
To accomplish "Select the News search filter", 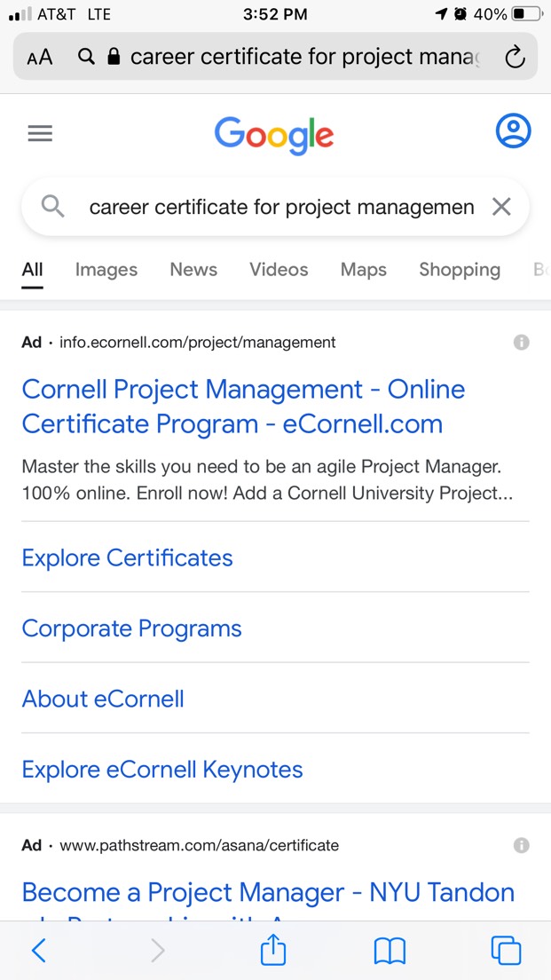I will tap(193, 269).
